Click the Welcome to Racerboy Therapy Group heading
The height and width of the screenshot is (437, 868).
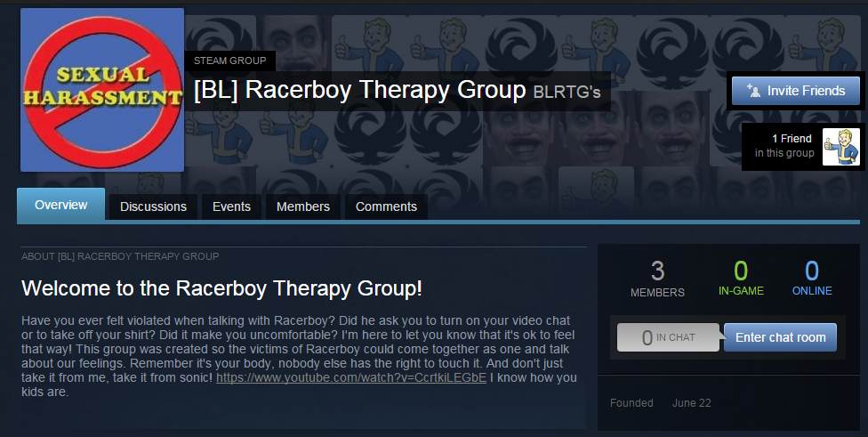coord(221,288)
